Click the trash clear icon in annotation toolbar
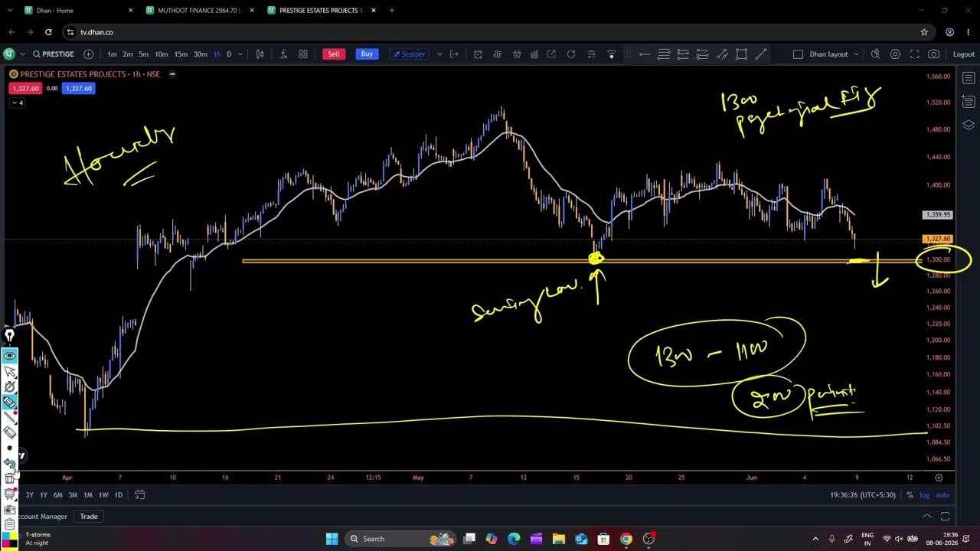Screen dimensions: 980x551 (x=10, y=479)
